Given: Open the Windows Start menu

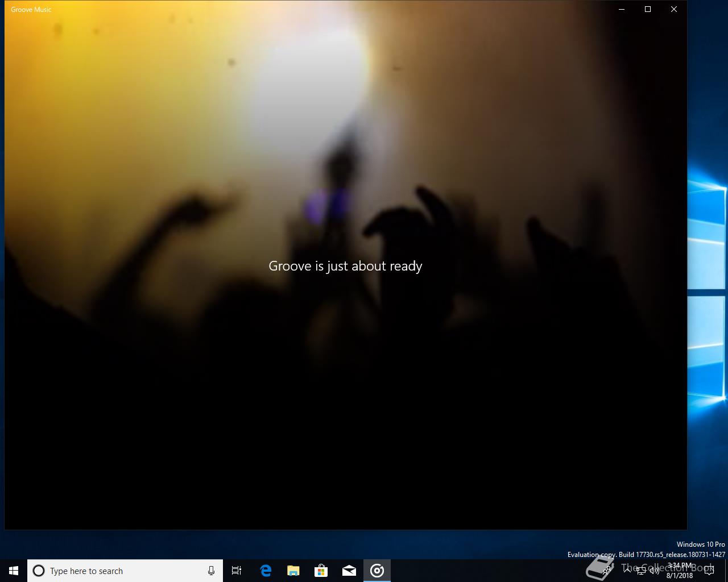Looking at the screenshot, I should coord(14,571).
